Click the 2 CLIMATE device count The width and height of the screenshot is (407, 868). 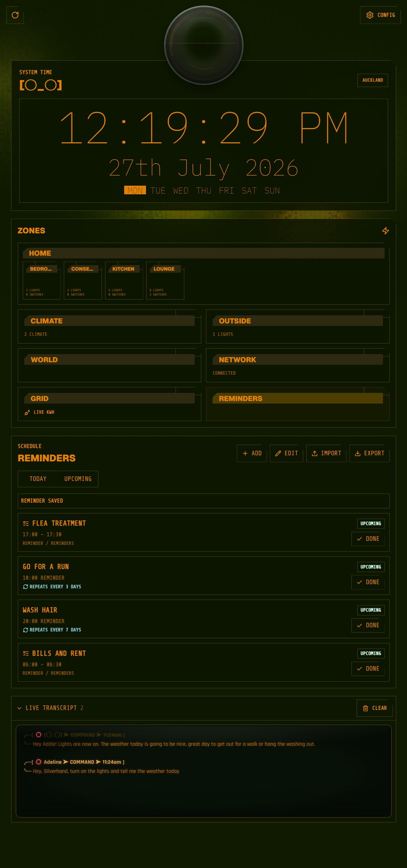point(36,334)
